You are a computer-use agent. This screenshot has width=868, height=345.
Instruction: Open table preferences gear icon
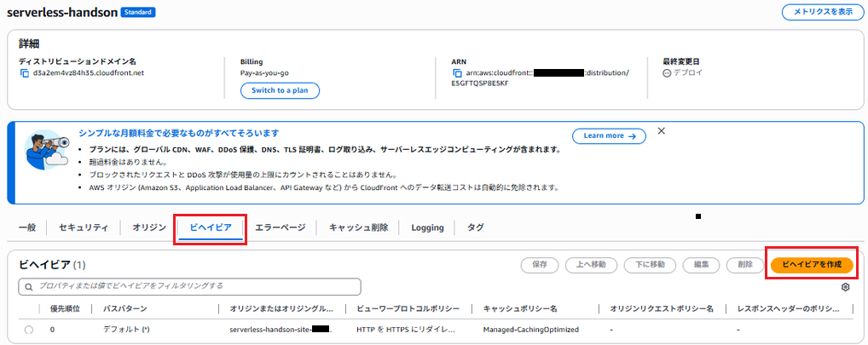pos(845,287)
